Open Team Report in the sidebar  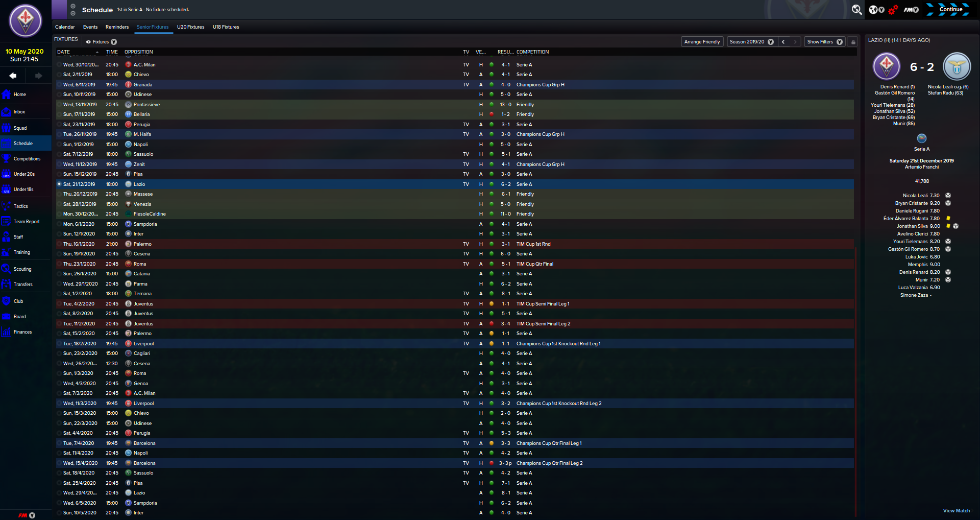[x=27, y=222]
